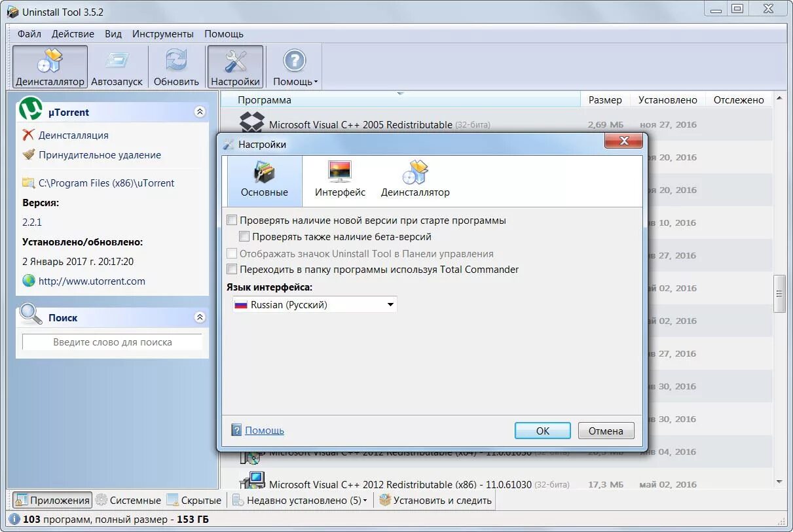This screenshot has width=793, height=532.
Task: Select the Системные filter tab
Action: 128,501
